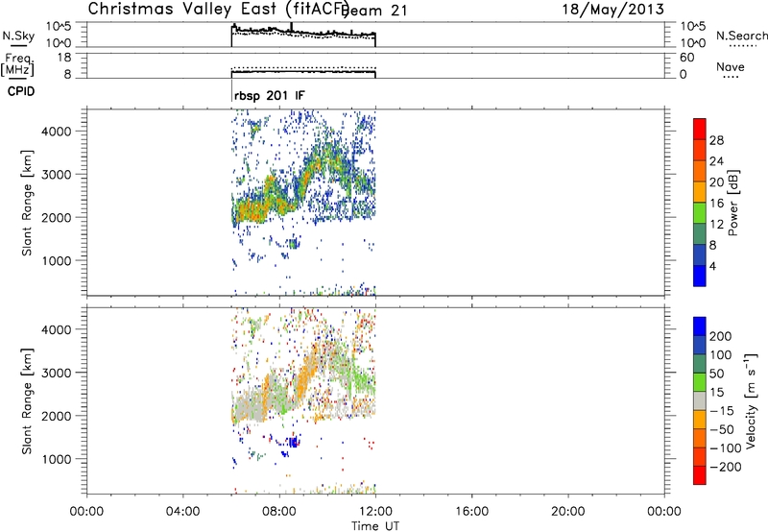Click the '18' frequency tick value

tap(64, 58)
